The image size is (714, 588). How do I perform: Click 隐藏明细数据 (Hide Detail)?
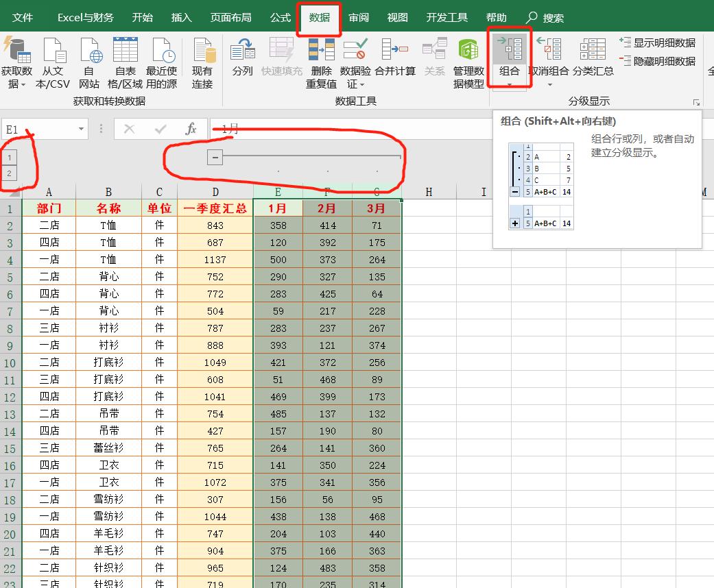[661, 61]
